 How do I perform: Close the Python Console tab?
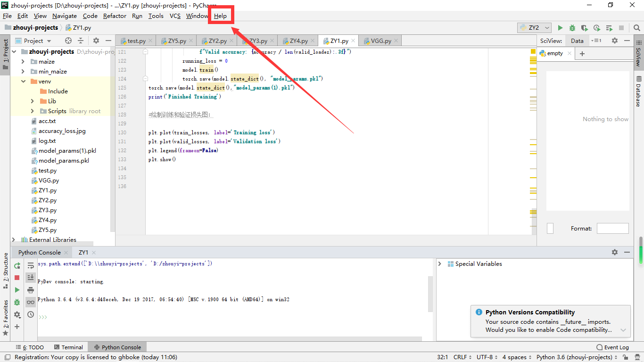click(x=66, y=253)
